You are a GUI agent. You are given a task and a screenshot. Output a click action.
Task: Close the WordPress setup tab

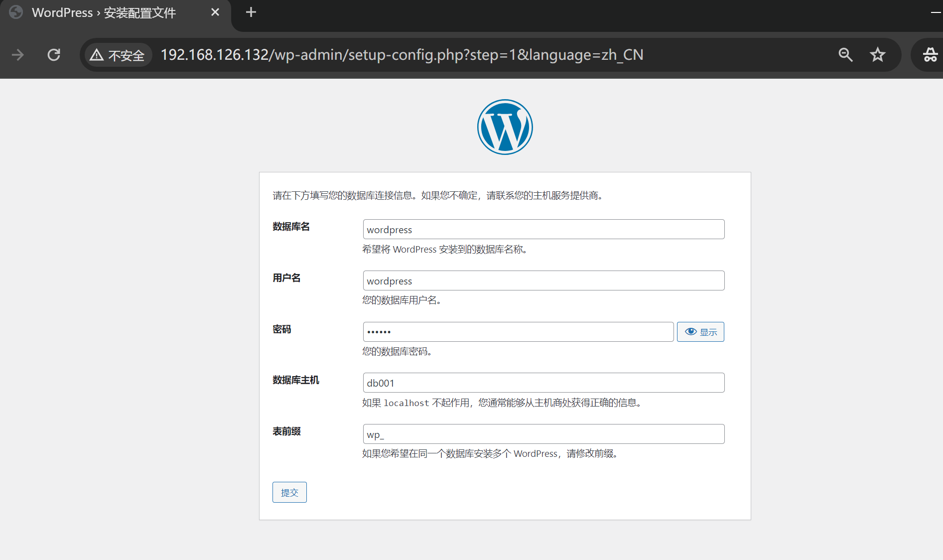215,12
